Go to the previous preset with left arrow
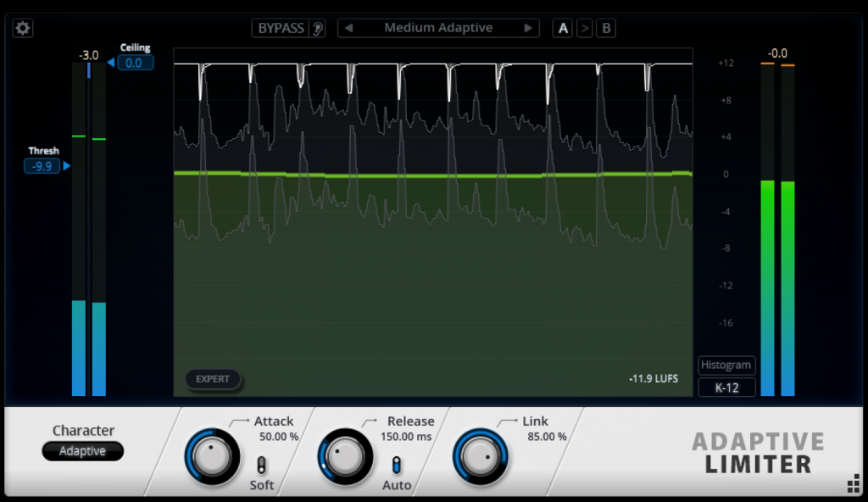Viewport: 868px width, 502px height. point(348,28)
